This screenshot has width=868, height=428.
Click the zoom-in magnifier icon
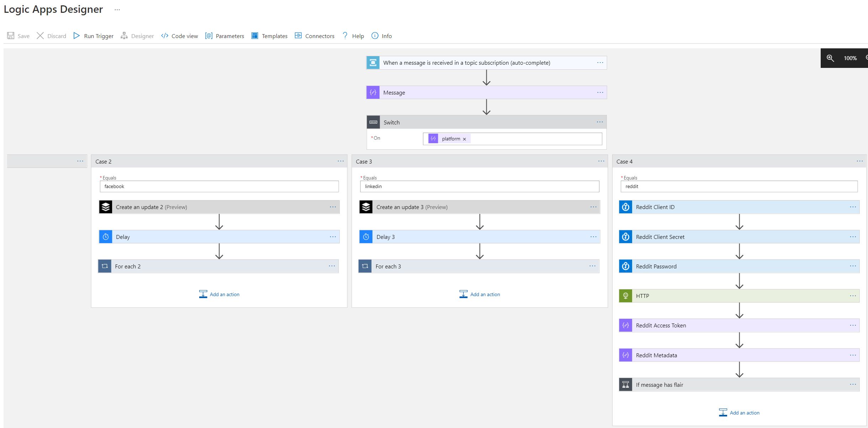pos(830,58)
